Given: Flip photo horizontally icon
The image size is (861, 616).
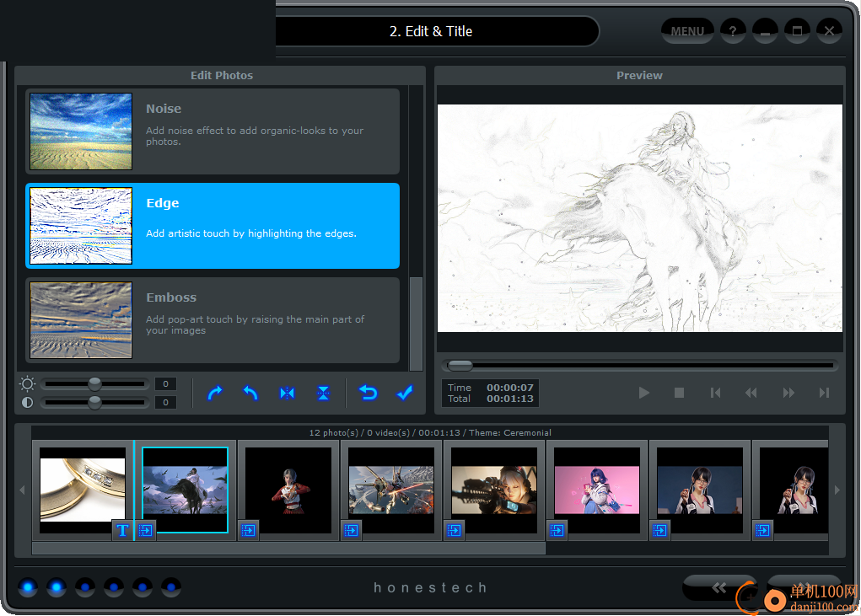Looking at the screenshot, I should click(287, 393).
